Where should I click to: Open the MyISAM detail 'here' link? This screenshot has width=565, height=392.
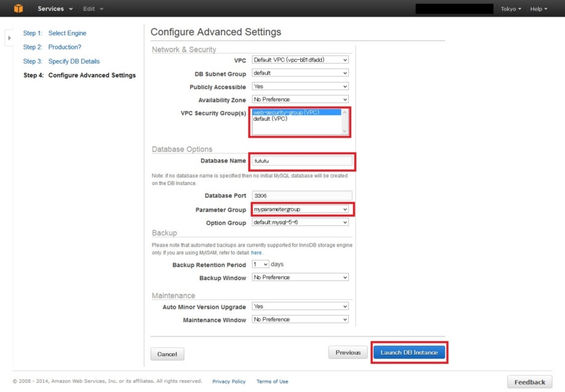pos(256,253)
